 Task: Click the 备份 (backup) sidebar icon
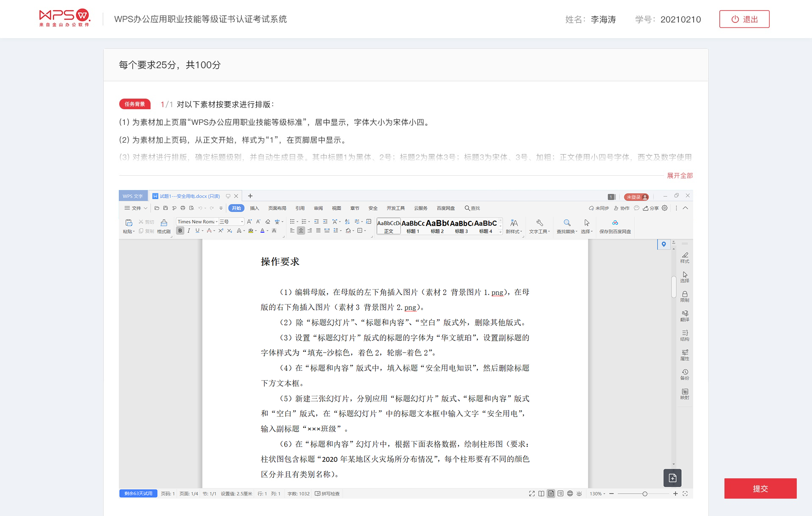pyautogui.click(x=685, y=374)
